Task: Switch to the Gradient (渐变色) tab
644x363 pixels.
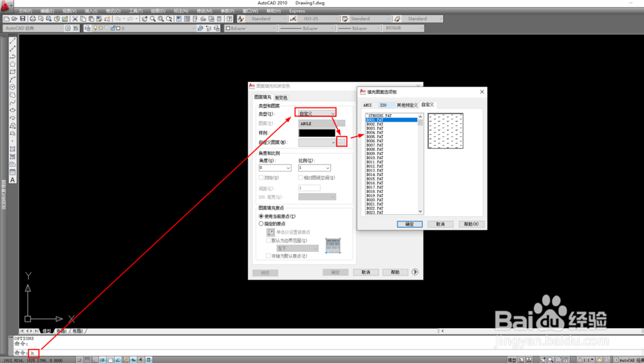Action: pyautogui.click(x=281, y=97)
